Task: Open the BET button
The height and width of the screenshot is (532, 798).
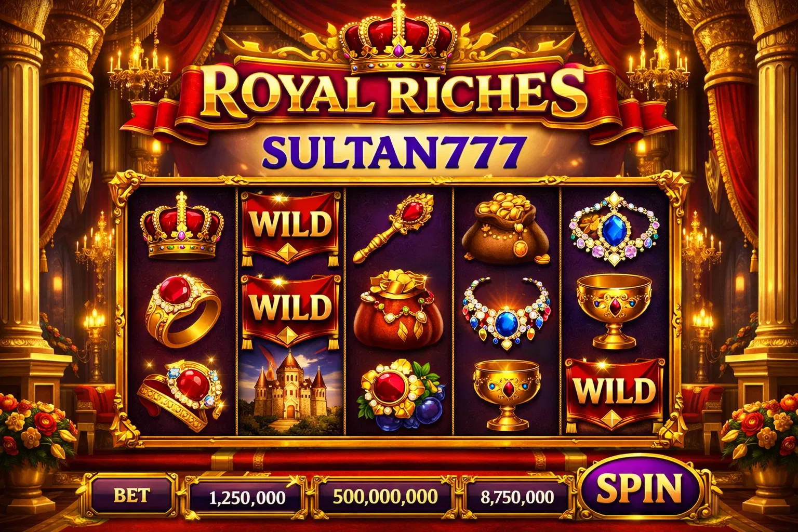Action: coord(132,495)
